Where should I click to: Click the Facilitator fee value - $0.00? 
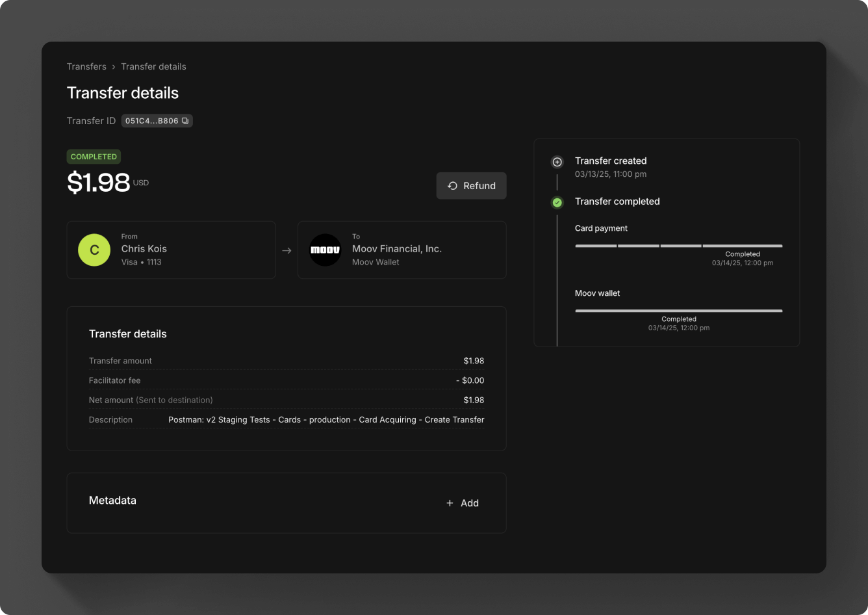pyautogui.click(x=470, y=380)
